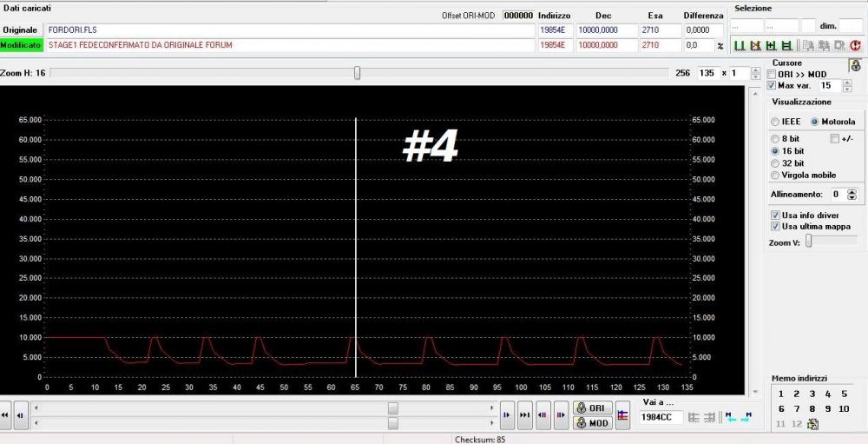Click the left arrow of the lower horizontal scrollbar
868x444 pixels.
[x=36, y=423]
